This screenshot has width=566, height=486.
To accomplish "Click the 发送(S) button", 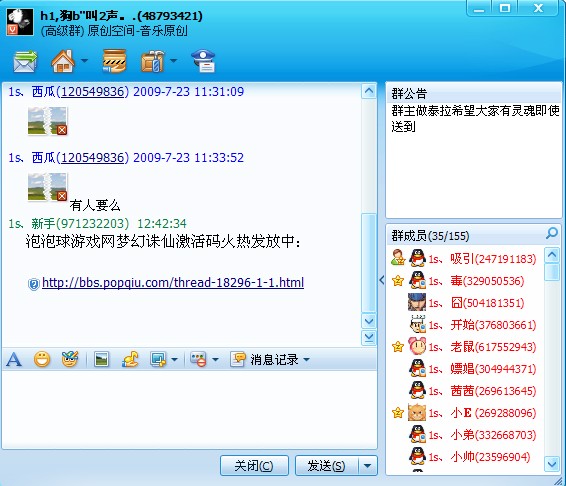I will click(x=327, y=465).
